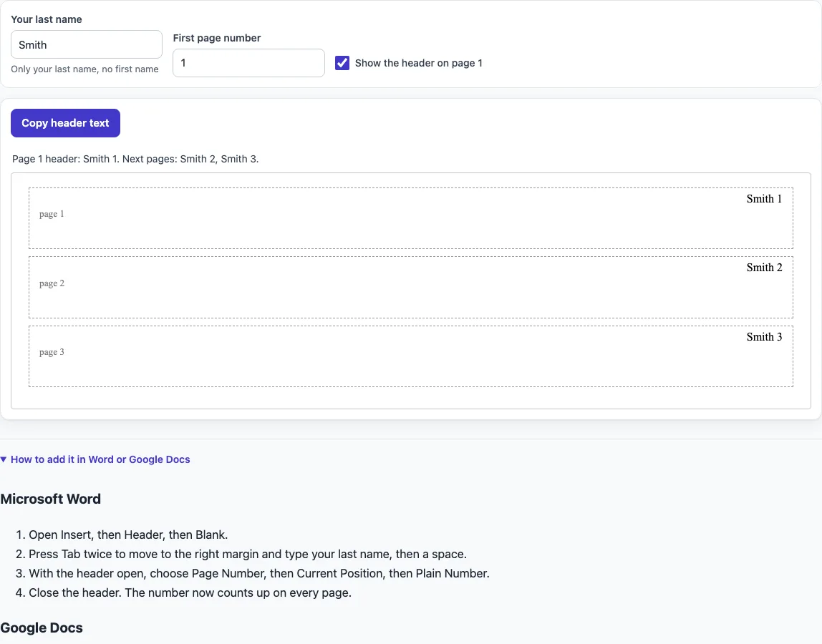This screenshot has width=822, height=644.
Task: Click the First page number field
Action: tap(248, 63)
